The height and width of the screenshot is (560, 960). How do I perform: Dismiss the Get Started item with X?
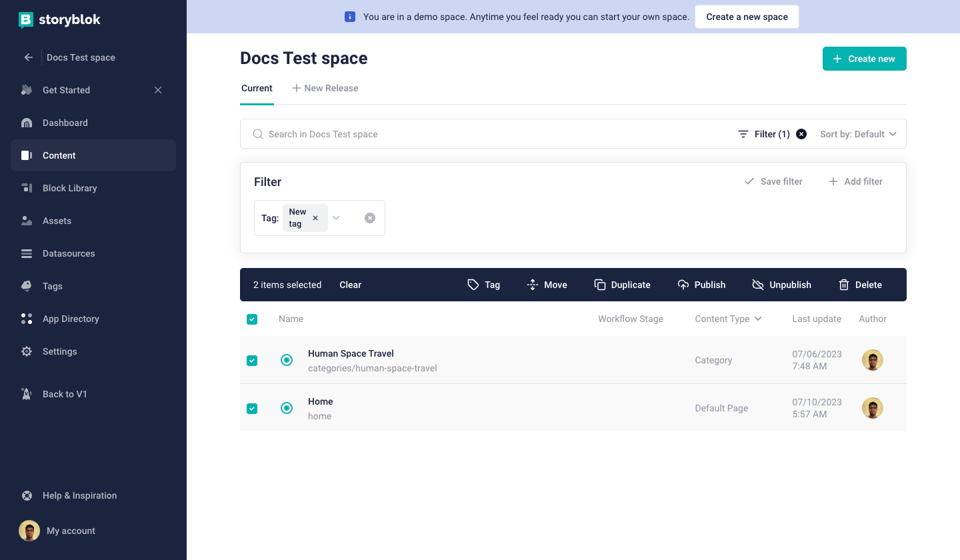158,90
